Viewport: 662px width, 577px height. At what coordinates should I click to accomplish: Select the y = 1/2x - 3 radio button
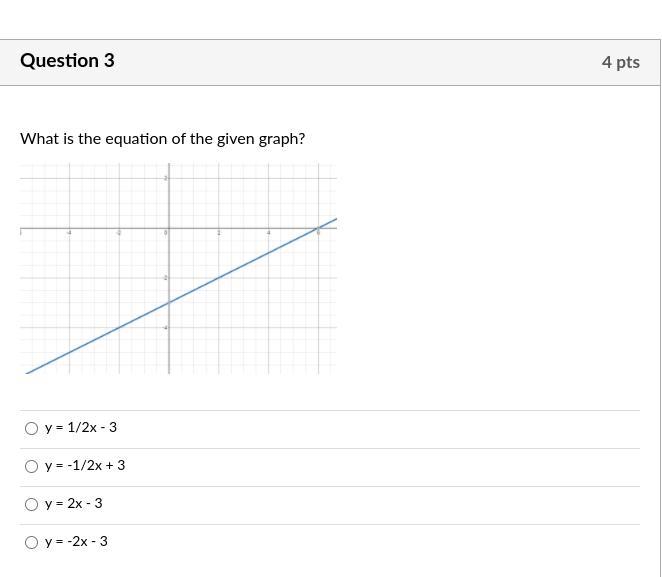click(31, 428)
